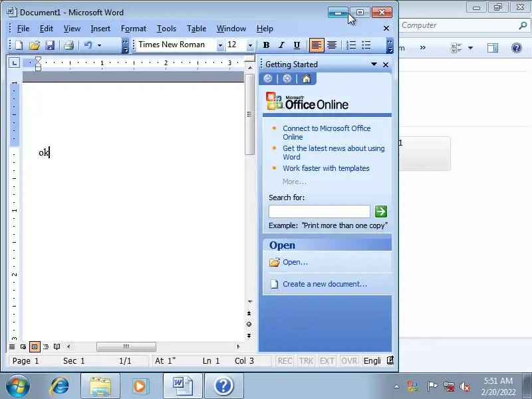Close the document via menu bar X
532x399 pixels.
pos(386,28)
